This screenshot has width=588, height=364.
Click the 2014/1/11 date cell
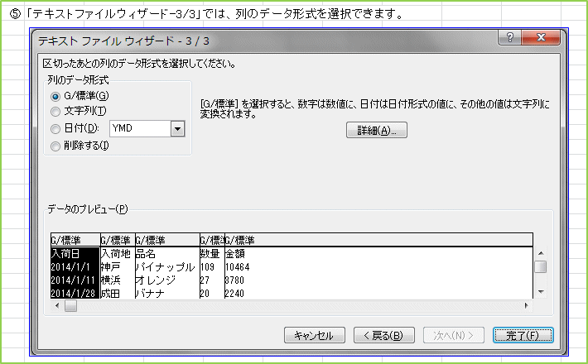click(73, 280)
